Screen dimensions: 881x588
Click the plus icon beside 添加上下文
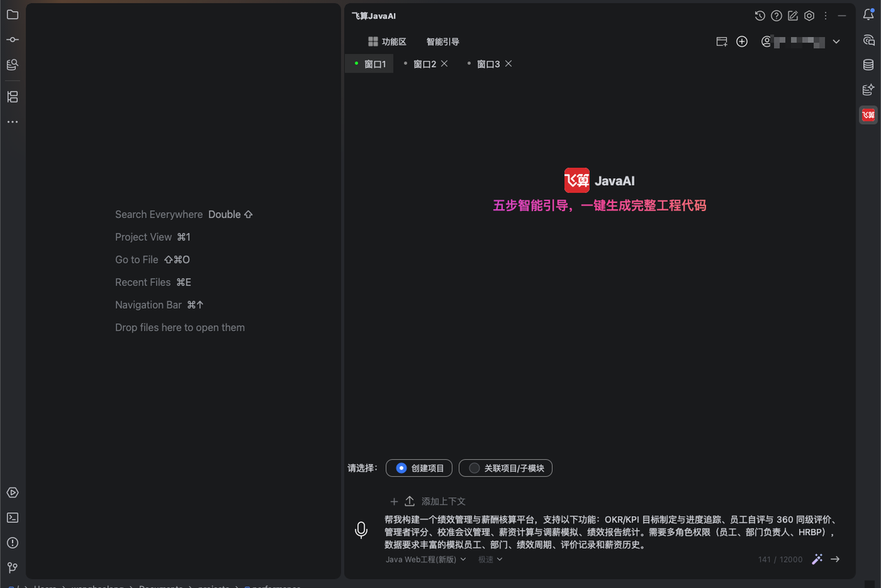tap(394, 501)
